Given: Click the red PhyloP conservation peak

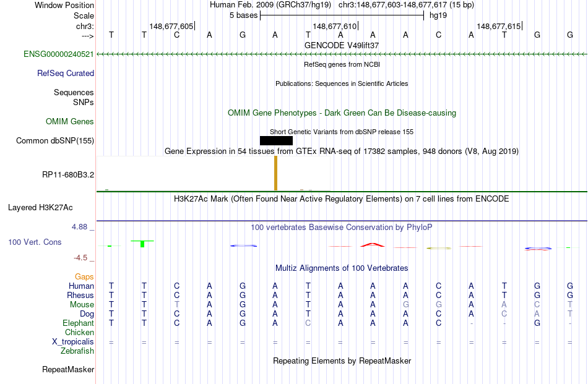Looking at the screenshot, I should pyautogui.click(x=373, y=245).
